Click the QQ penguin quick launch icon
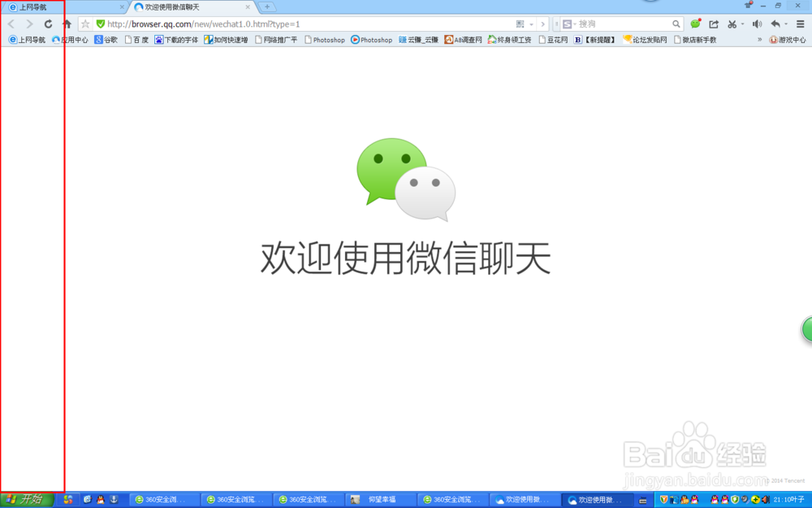 coord(101,500)
